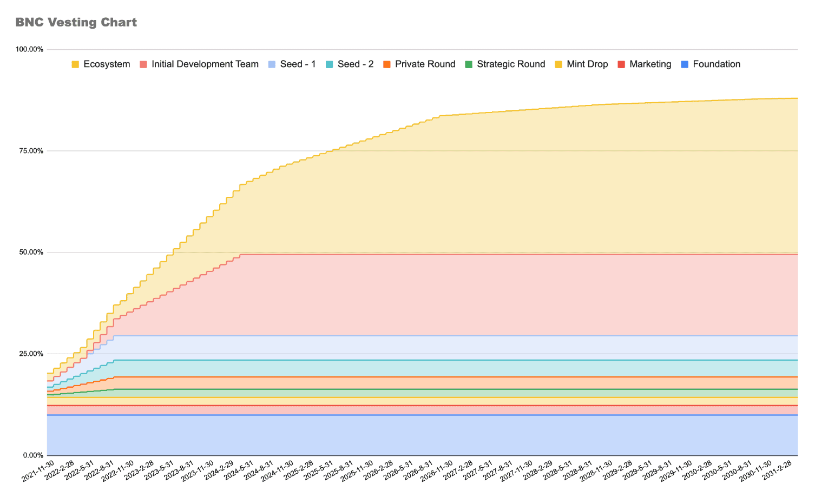828x504 pixels.
Task: Select the Ecosystem legend label
Action: click(107, 64)
